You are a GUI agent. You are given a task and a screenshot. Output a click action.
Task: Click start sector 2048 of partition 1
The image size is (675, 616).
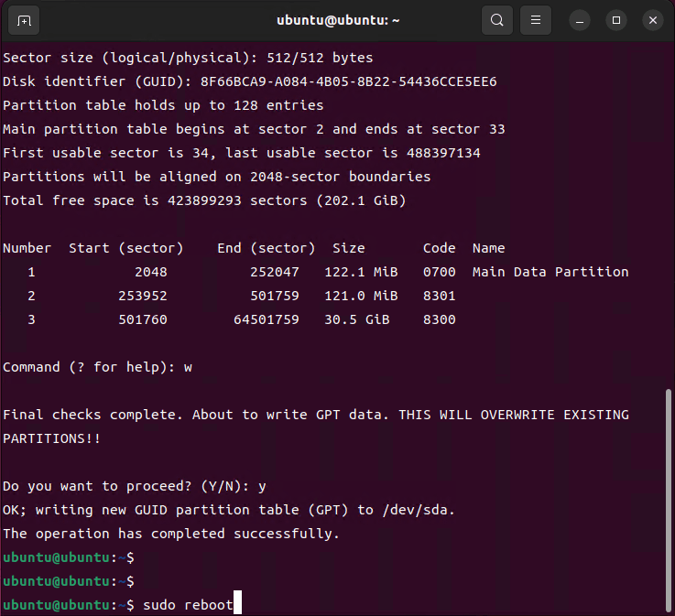tap(151, 272)
